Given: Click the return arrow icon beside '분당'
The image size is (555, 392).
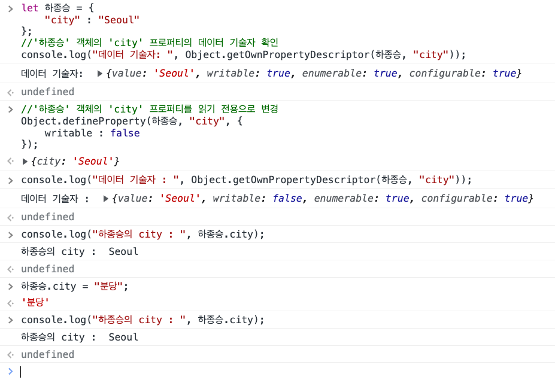Looking at the screenshot, I should point(11,303).
